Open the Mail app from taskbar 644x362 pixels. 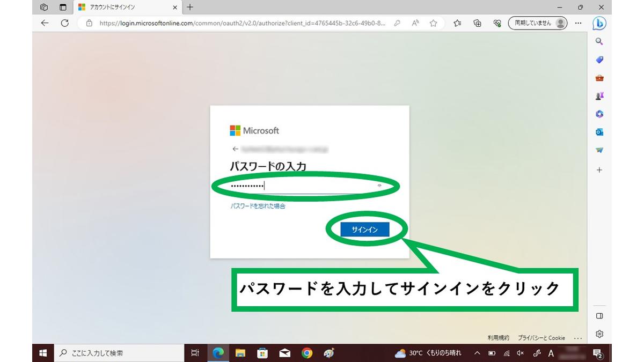(x=285, y=353)
